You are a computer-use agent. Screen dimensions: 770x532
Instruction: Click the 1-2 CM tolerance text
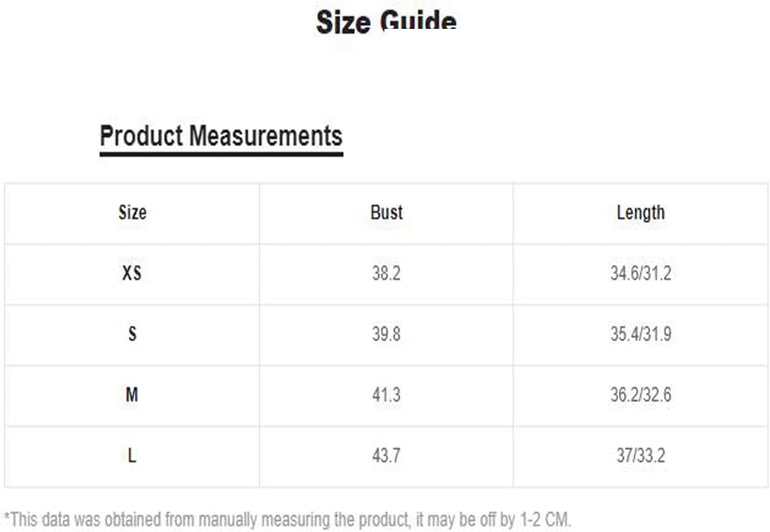click(545, 520)
